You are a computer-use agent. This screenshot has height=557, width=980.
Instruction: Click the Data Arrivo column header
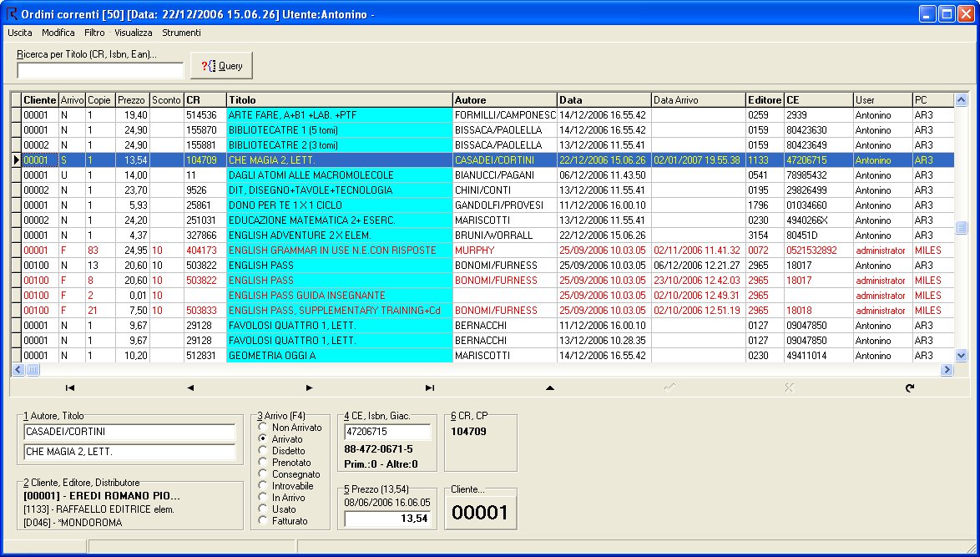click(698, 100)
